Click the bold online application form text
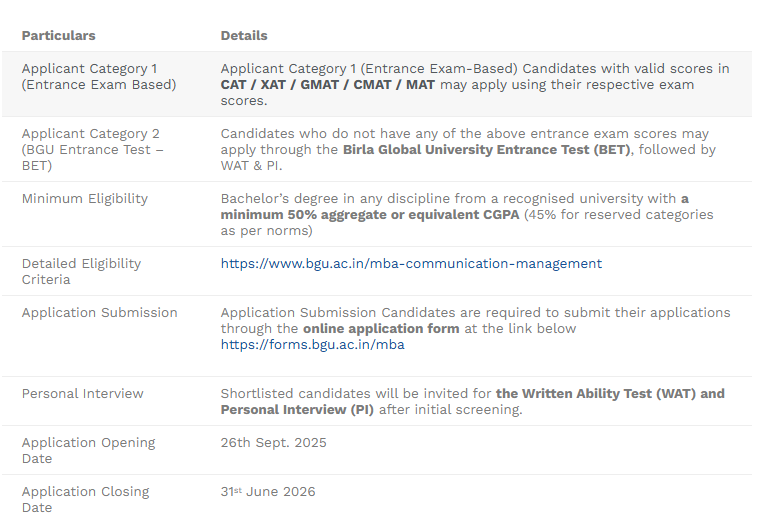 (x=381, y=329)
